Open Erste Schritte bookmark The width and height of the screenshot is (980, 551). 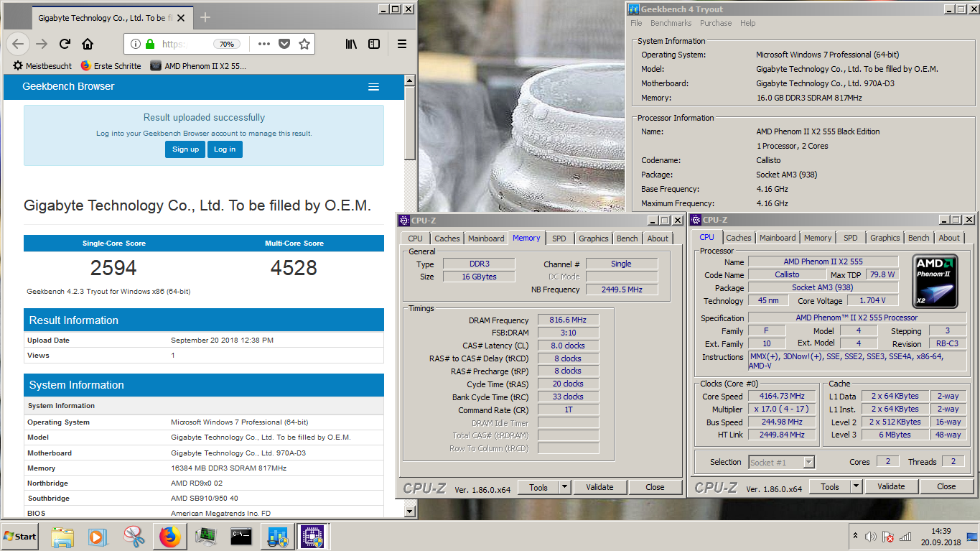point(111,65)
